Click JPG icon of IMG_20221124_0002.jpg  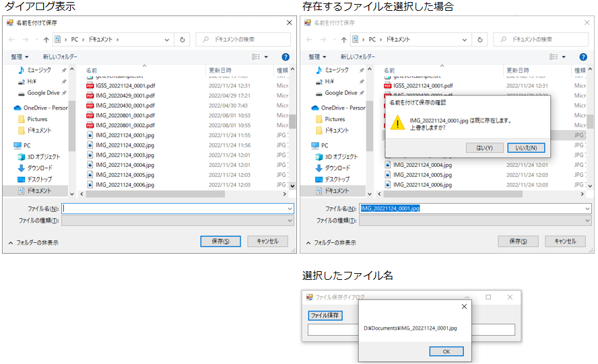coord(90,145)
